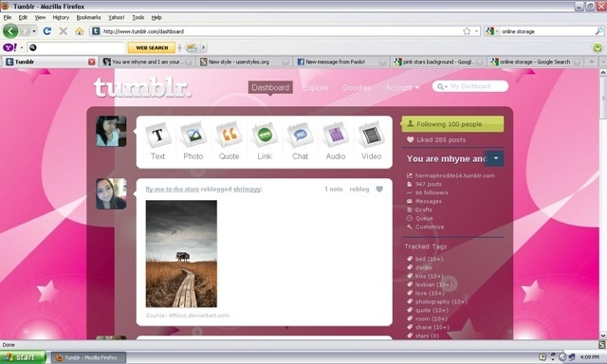Viewport: 607px width, 364px height.
Task: Reload the page with the refresh icon
Action: tap(47, 31)
